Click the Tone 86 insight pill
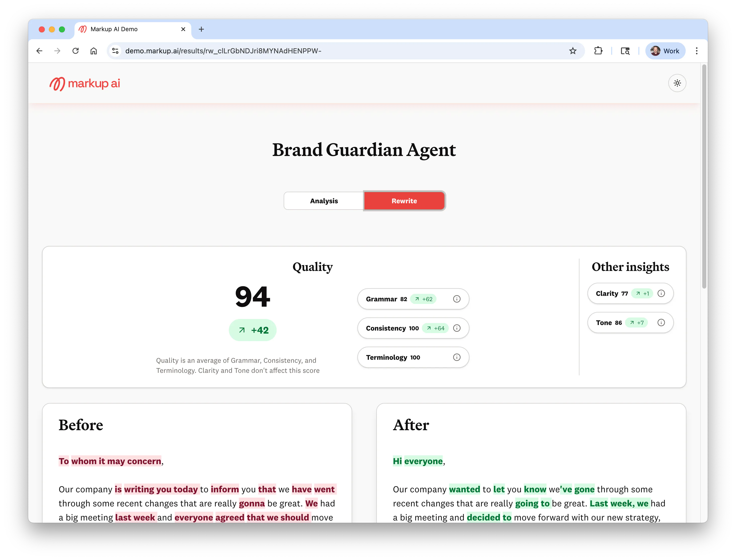The height and width of the screenshot is (560, 736). tap(630, 322)
